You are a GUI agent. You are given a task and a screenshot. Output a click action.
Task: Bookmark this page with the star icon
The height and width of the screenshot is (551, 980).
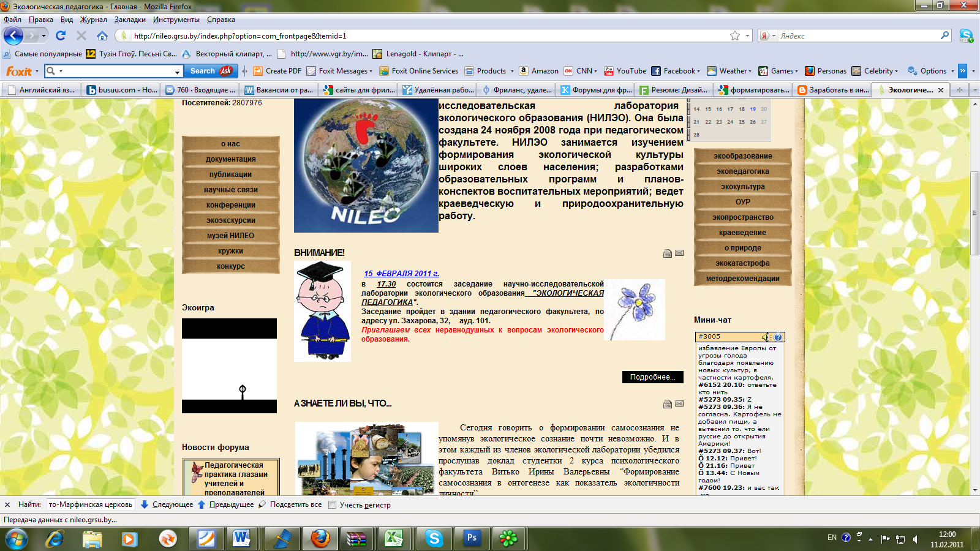735,36
